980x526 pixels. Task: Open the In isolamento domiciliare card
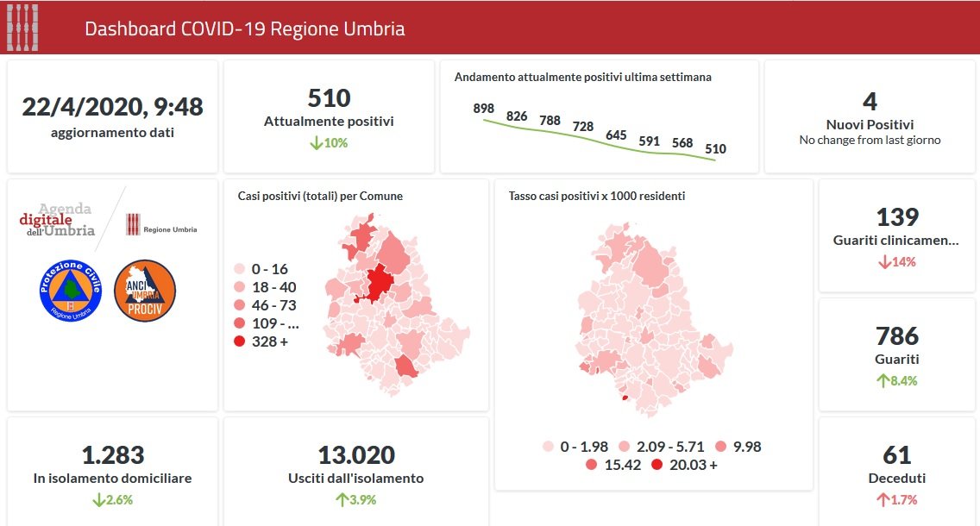click(112, 471)
